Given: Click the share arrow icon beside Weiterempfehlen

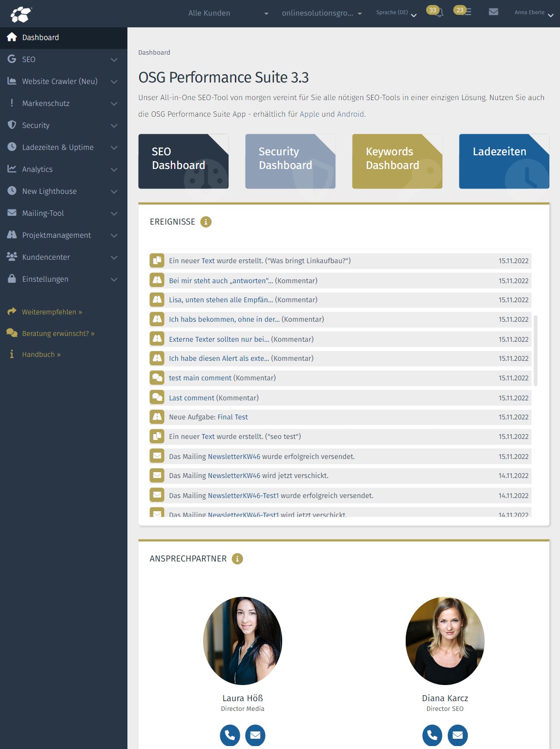Looking at the screenshot, I should 12,312.
